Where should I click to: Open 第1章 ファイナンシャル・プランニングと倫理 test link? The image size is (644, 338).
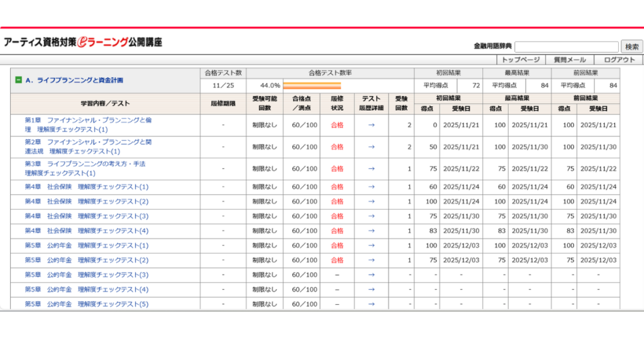[88, 120]
